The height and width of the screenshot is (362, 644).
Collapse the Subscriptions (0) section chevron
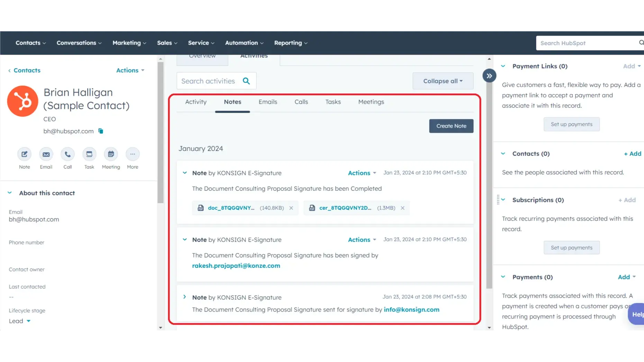(x=503, y=199)
